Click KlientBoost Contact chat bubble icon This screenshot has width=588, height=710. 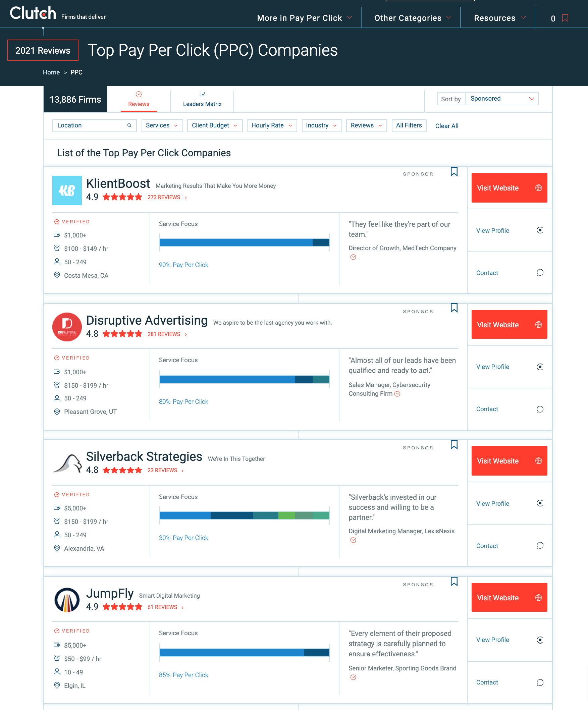tap(540, 273)
